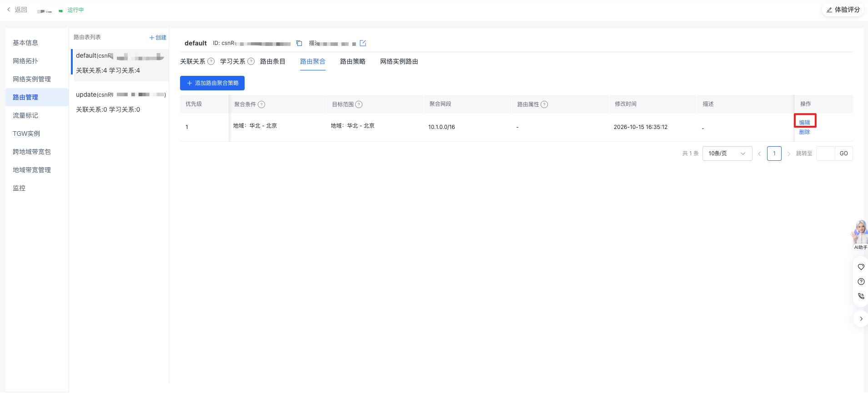Open help for 关联关系 tab
The width and height of the screenshot is (868, 396).
(x=211, y=61)
